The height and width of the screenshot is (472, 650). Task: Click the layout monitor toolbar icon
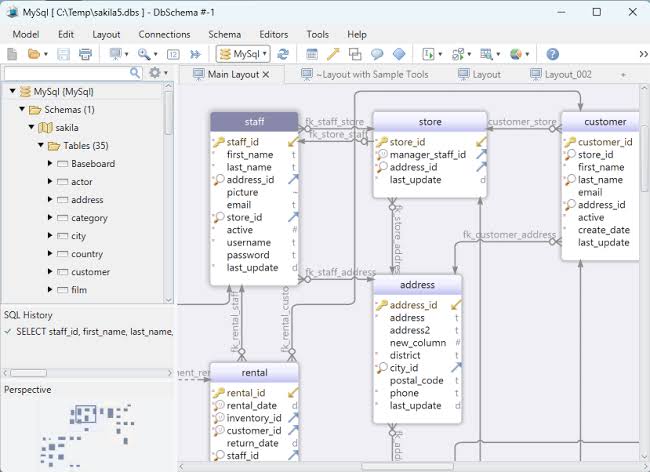115,53
